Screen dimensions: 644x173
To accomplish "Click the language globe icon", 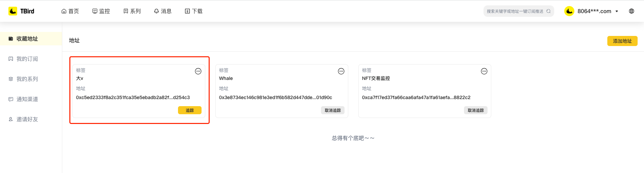I will tap(632, 11).
